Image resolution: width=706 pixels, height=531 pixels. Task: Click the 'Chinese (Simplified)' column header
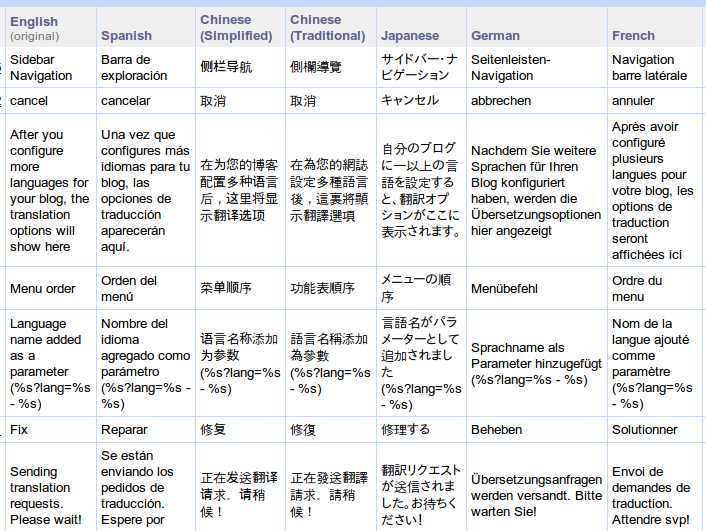coord(240,27)
